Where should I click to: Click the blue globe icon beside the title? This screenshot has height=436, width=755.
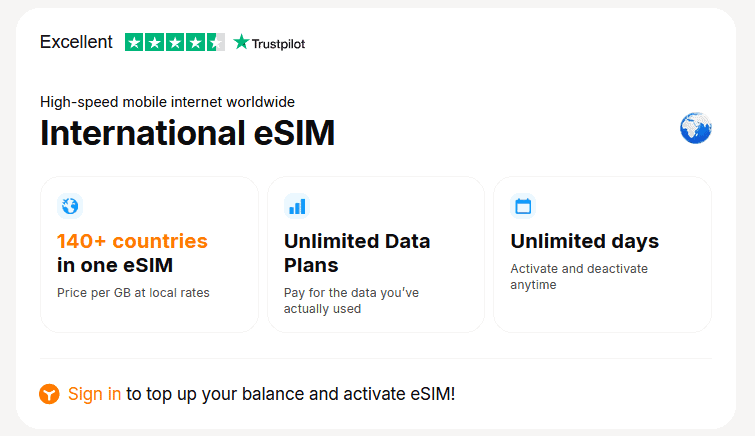[x=695, y=129]
